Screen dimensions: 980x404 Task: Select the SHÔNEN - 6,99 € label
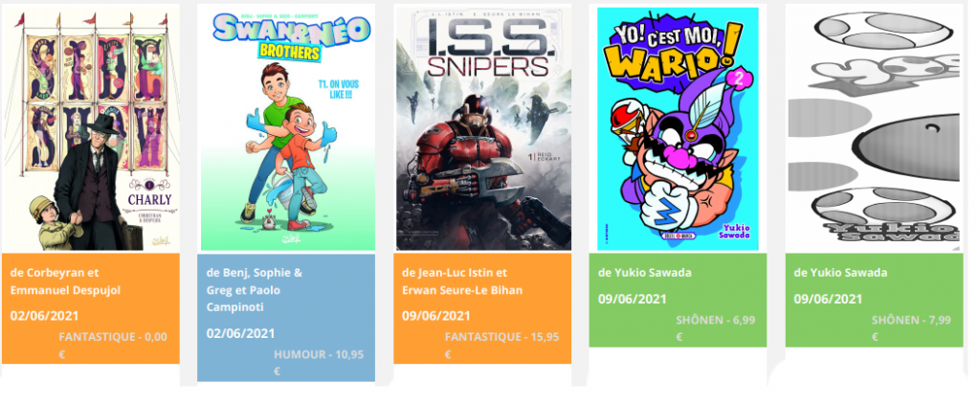(716, 328)
